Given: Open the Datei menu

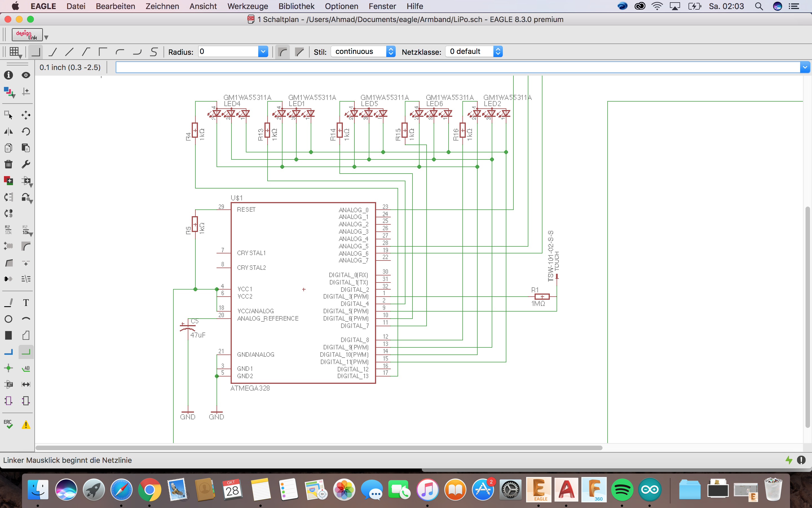Looking at the screenshot, I should [76, 6].
